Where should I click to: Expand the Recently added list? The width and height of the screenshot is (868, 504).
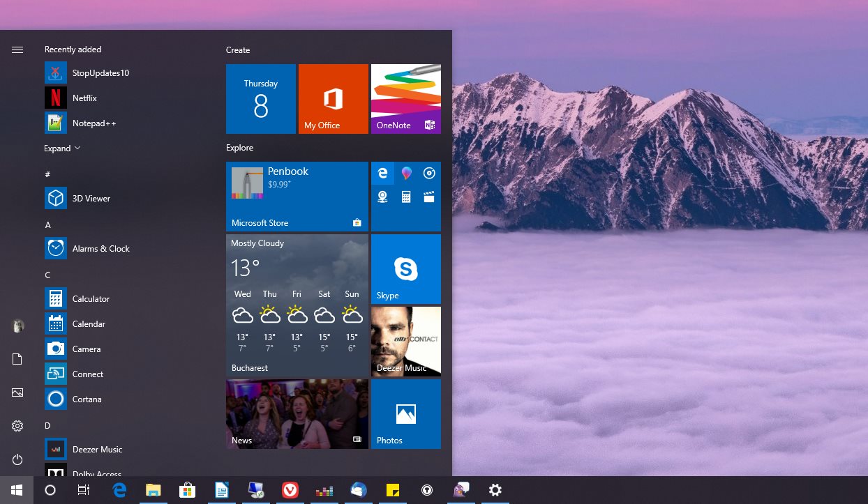tap(62, 148)
